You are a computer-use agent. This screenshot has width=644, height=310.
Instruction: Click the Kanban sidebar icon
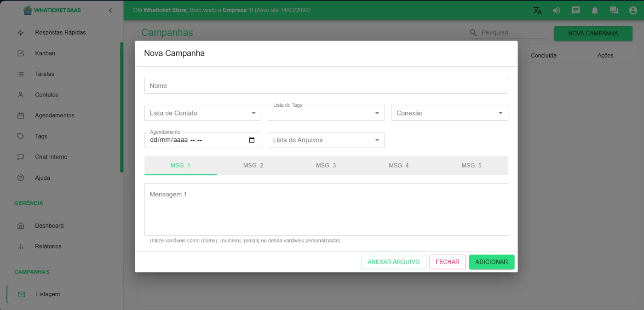tap(21, 53)
